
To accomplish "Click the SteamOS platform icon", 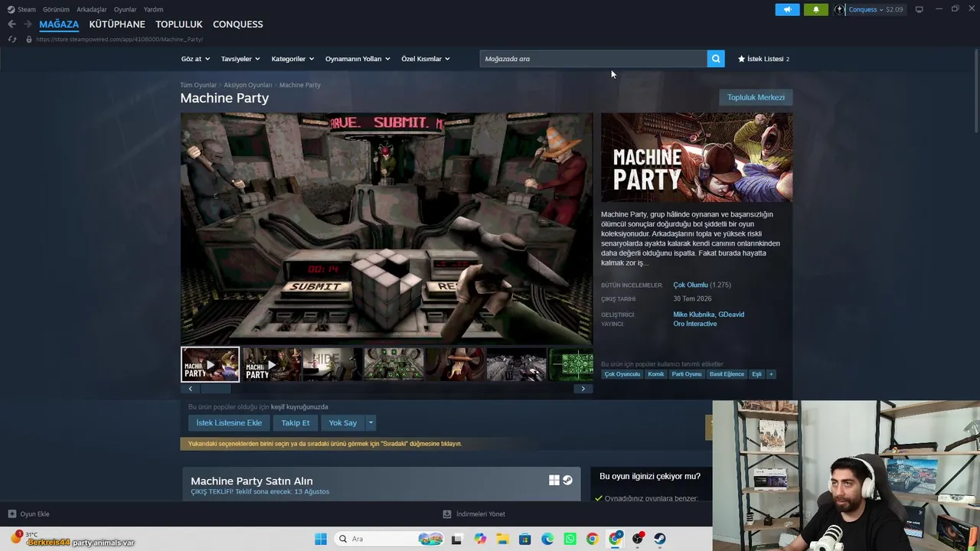I will (567, 480).
